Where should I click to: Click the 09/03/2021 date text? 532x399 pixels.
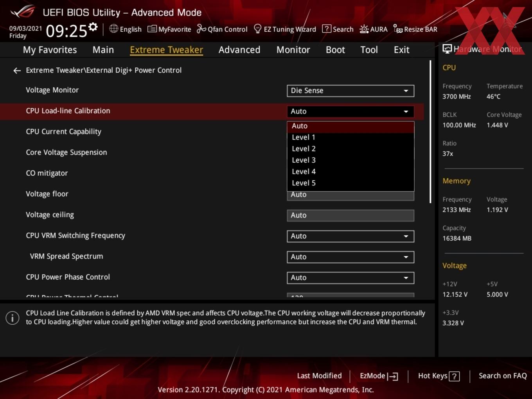pyautogui.click(x=25, y=28)
